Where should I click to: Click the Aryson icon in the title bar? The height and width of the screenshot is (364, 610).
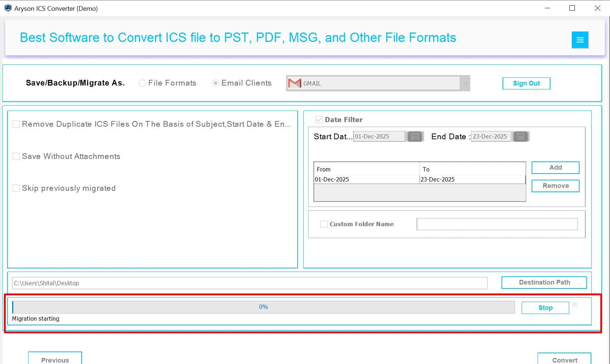click(x=8, y=8)
